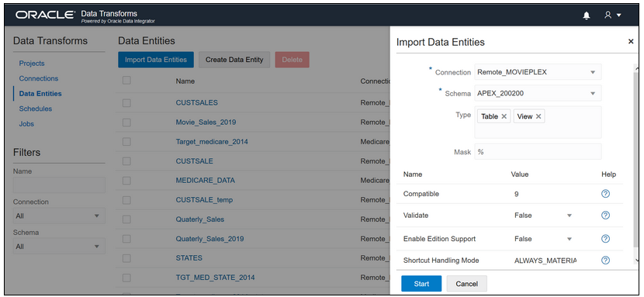Go to Projects in the sidebar

coord(32,63)
